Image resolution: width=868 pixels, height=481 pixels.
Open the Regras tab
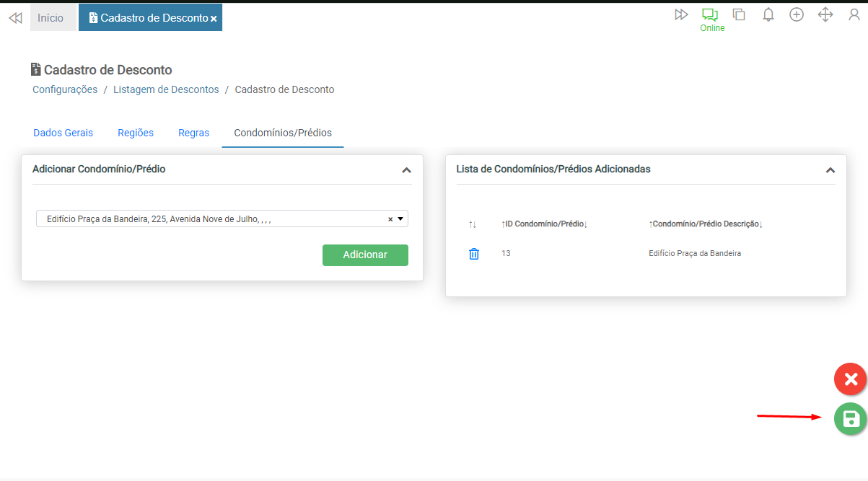pos(193,133)
